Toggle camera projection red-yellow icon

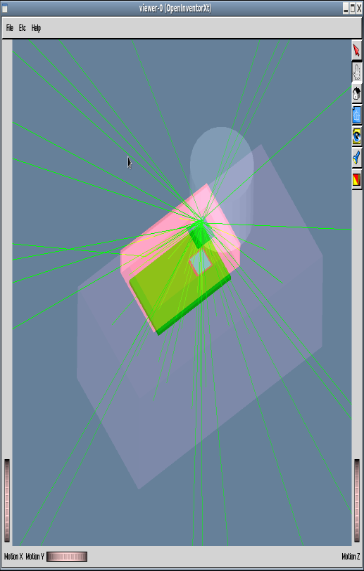point(357,180)
